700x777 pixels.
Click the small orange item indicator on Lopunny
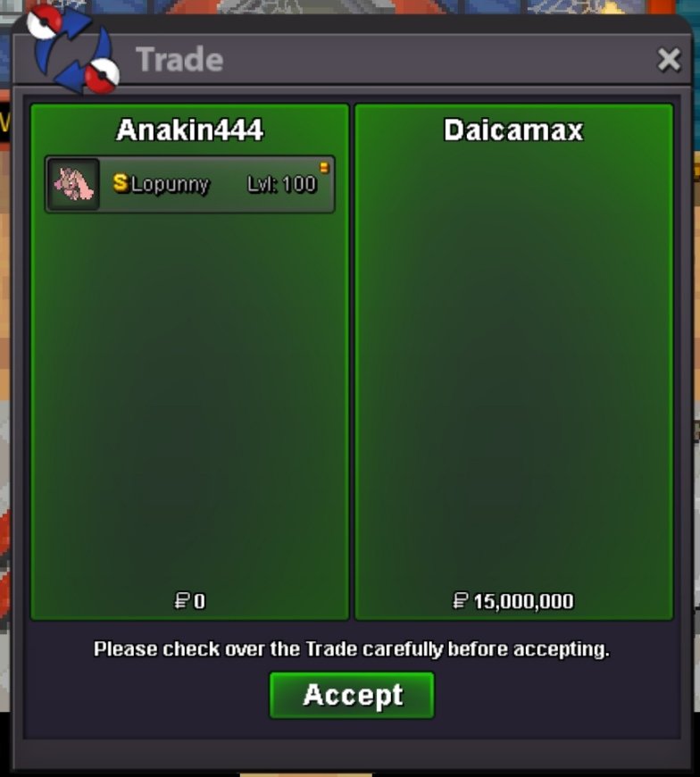[x=324, y=168]
